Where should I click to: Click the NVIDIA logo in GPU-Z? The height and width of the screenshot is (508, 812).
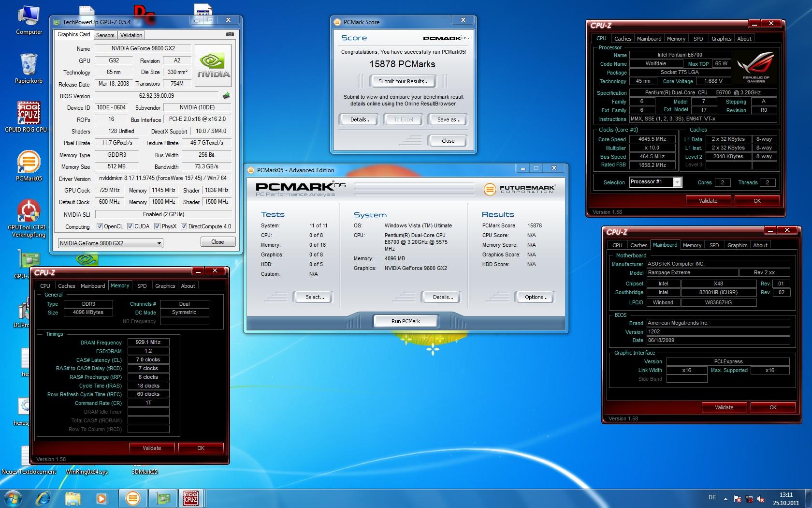213,65
